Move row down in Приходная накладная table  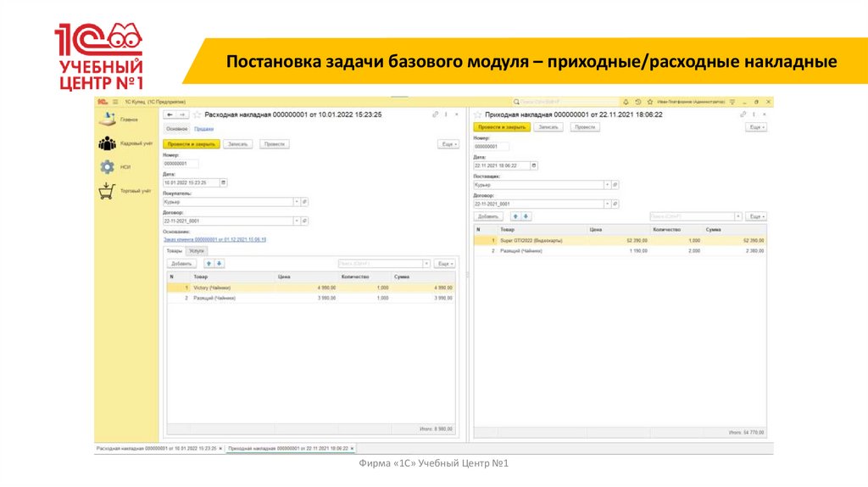click(526, 216)
